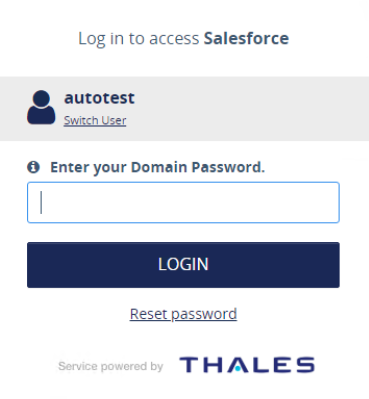Click the 'Service powered by' text
Viewport: 369px width, 399px height.
click(x=111, y=366)
